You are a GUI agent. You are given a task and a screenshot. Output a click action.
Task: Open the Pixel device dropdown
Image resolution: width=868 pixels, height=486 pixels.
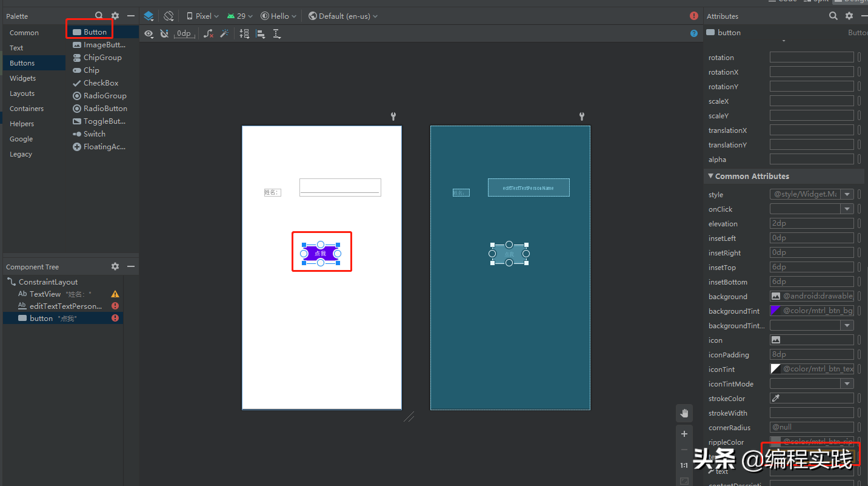pos(202,16)
